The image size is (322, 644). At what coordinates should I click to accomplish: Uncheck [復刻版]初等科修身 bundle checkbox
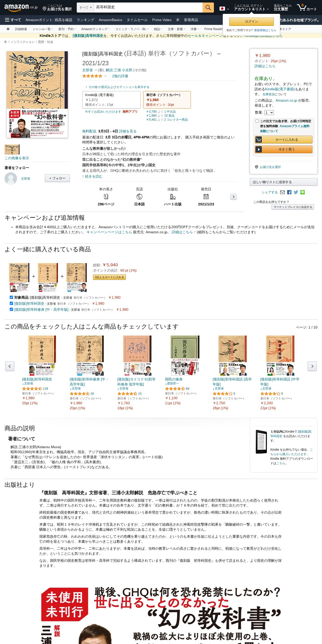[x=11, y=309]
